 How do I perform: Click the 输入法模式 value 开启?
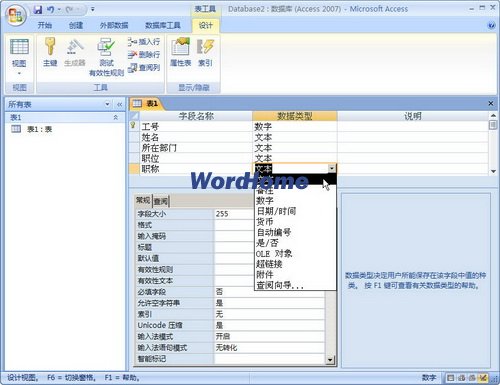[269, 336]
